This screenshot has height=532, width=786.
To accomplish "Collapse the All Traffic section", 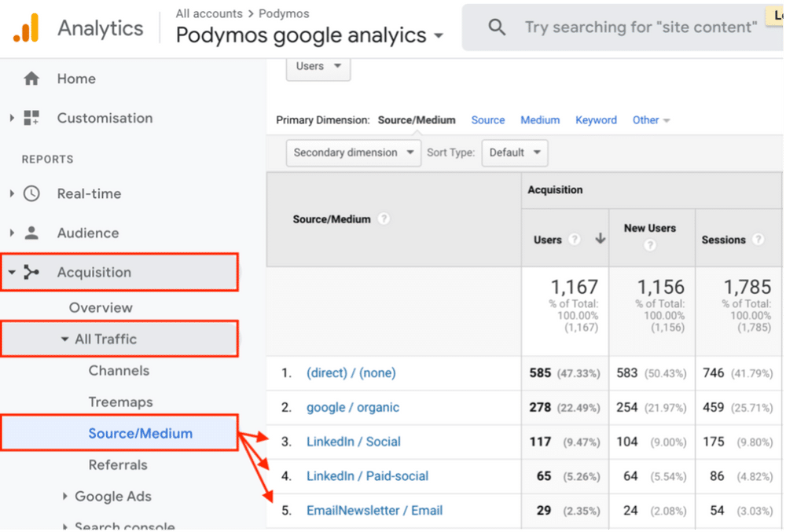I will point(65,339).
